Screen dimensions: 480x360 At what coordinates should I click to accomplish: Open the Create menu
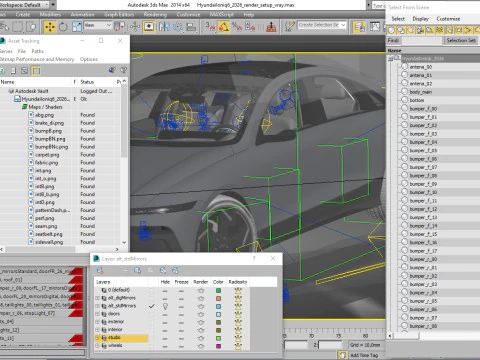tap(23, 14)
